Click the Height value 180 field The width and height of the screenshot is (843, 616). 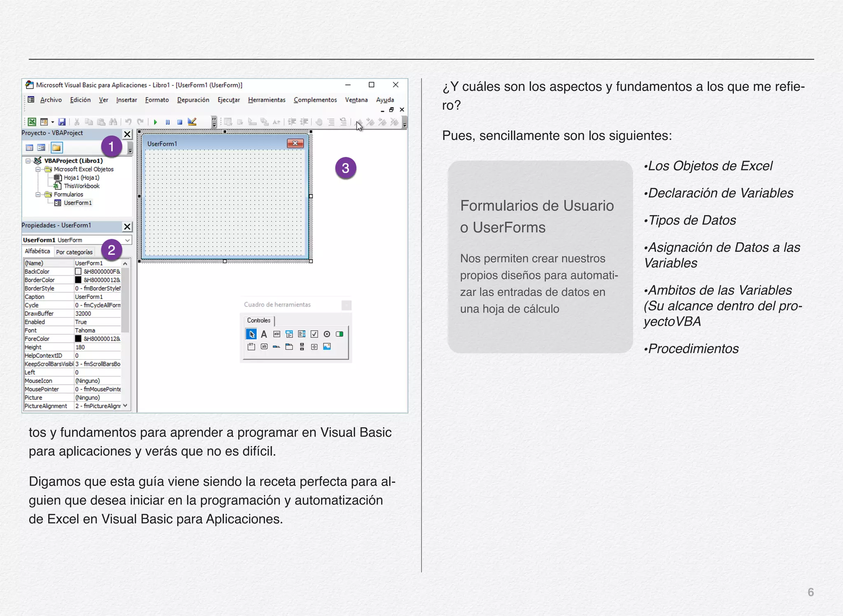tap(98, 347)
